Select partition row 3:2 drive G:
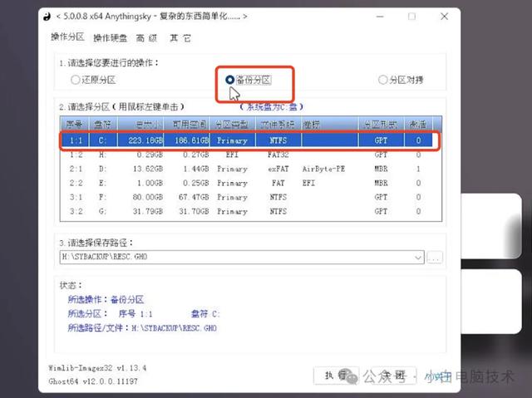Image resolution: width=532 pixels, height=398 pixels. [x=246, y=212]
